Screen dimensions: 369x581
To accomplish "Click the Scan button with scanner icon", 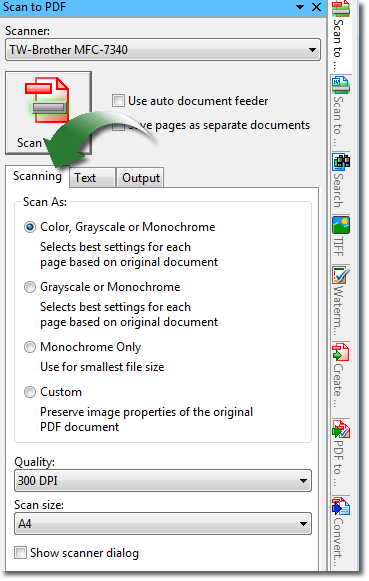I will pyautogui.click(x=48, y=113).
